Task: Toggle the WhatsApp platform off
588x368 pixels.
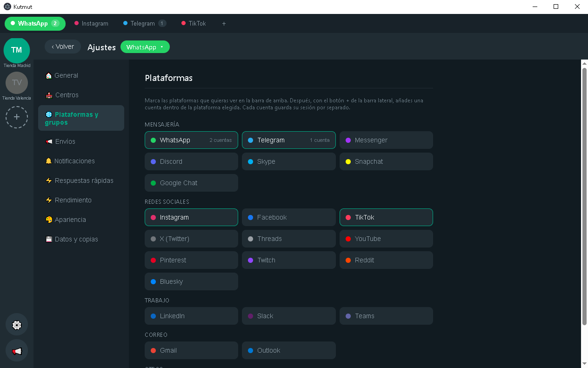Action: point(191,140)
